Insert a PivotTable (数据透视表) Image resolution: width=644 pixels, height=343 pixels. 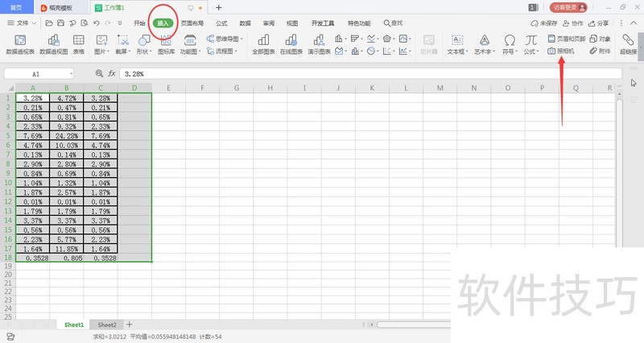click(20, 44)
